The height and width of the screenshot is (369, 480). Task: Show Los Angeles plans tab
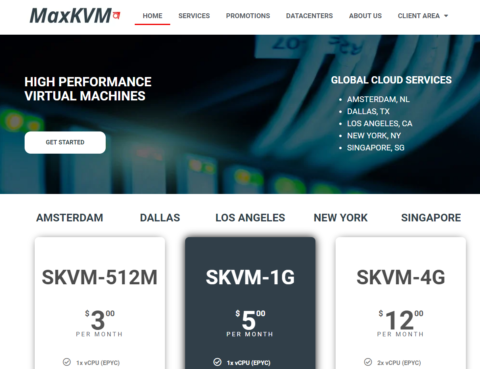pos(250,218)
